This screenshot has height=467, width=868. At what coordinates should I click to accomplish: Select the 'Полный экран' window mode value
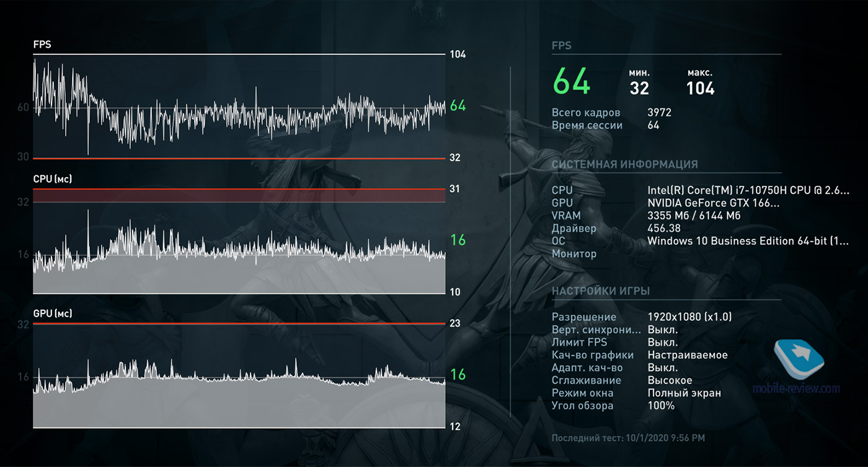(x=684, y=393)
